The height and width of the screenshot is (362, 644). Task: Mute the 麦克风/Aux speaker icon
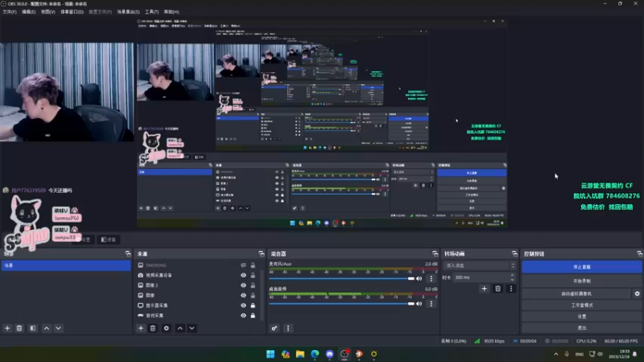(x=419, y=278)
